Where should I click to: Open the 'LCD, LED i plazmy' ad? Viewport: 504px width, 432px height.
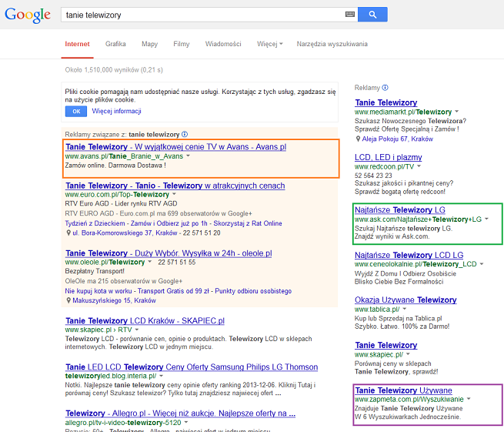pyautogui.click(x=389, y=157)
